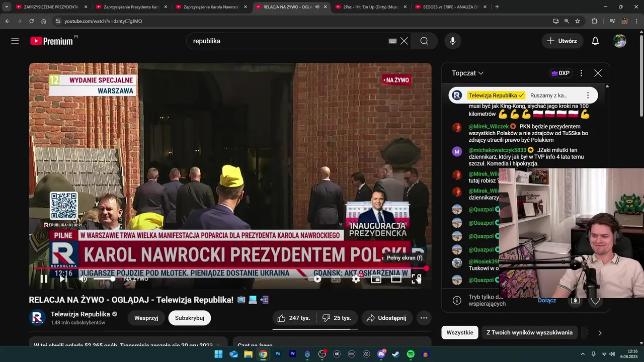Toggle theater mode view
This screenshot has width=644, height=362.
(x=396, y=279)
